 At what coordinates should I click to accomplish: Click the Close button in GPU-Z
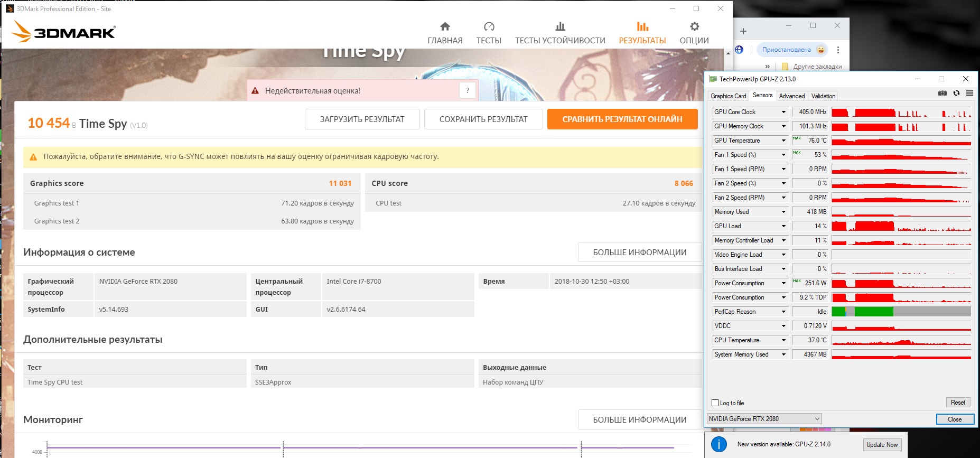point(955,419)
